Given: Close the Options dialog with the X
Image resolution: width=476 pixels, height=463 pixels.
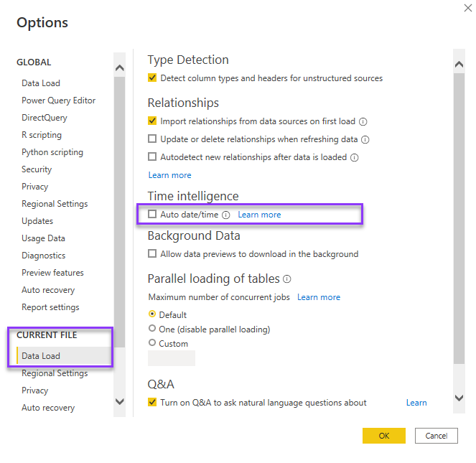Looking at the screenshot, I should coord(468,8).
